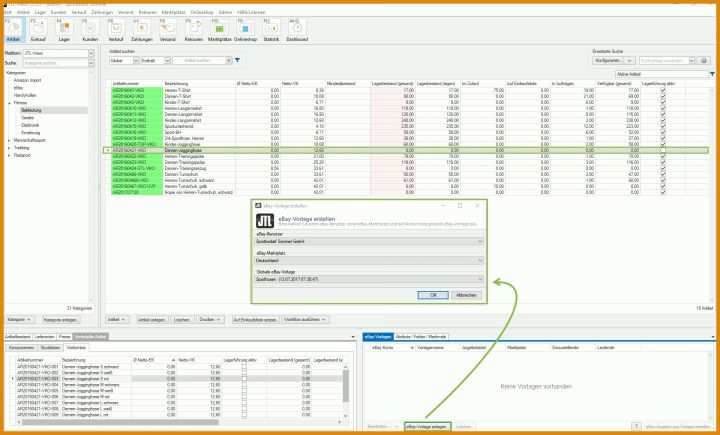Open the eBay-Benutzer dropdown in the dialog
Screen dimensions: 720x435
[369, 242]
